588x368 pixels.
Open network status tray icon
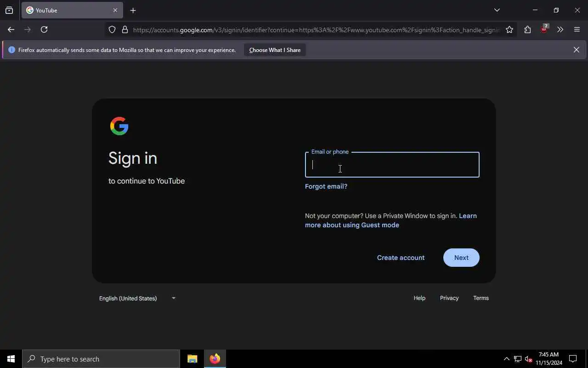pyautogui.click(x=518, y=359)
